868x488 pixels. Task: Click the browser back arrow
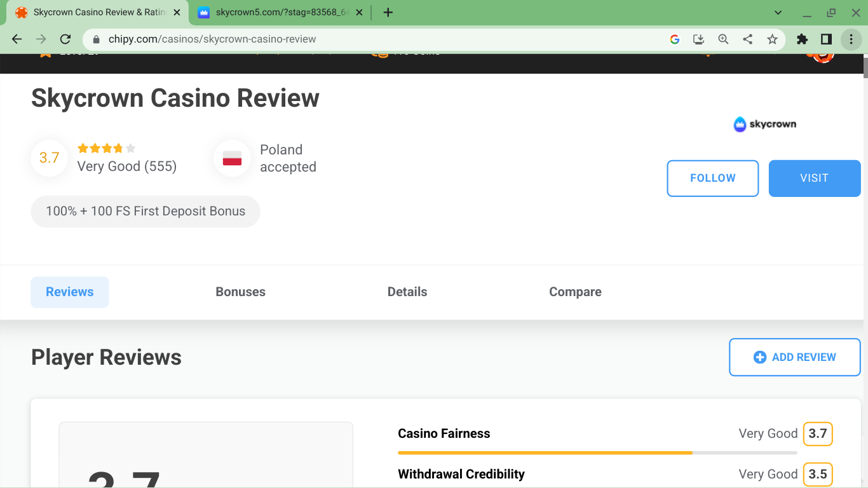click(17, 39)
